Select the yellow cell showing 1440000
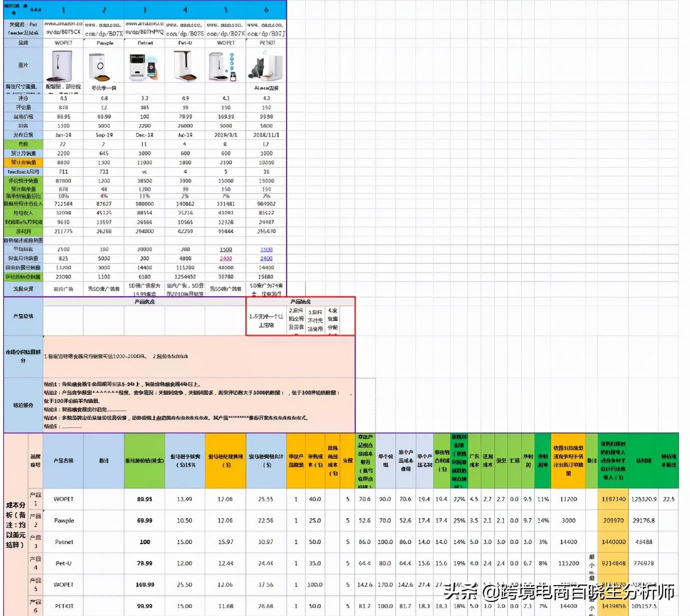The width and height of the screenshot is (690, 616). tap(614, 542)
